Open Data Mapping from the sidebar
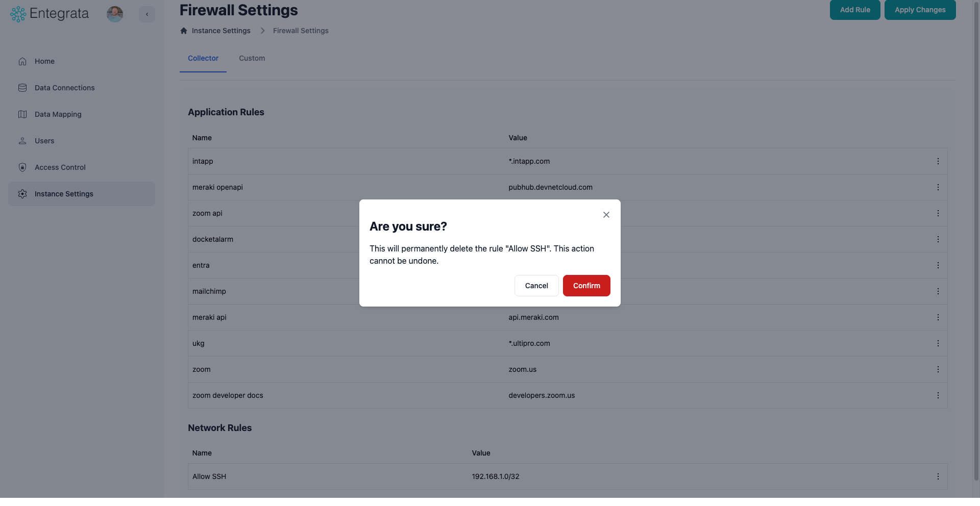 pyautogui.click(x=58, y=114)
